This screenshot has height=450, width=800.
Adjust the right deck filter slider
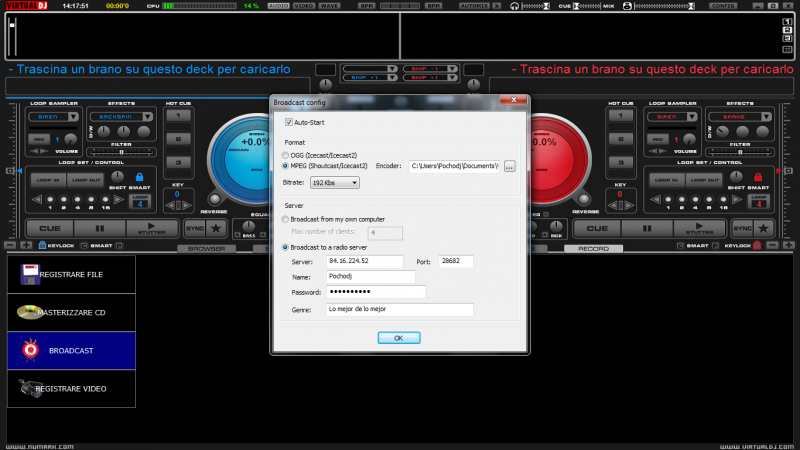[x=740, y=152]
